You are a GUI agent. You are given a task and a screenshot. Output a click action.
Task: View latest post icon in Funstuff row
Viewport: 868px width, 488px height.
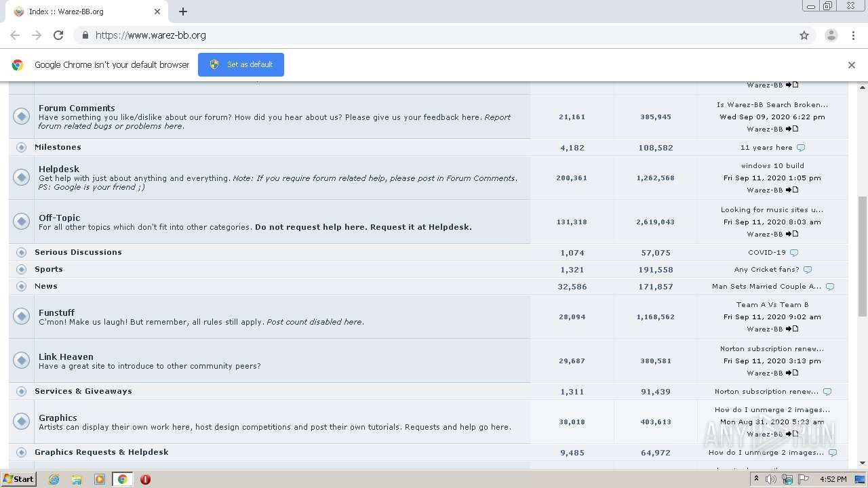(x=792, y=329)
